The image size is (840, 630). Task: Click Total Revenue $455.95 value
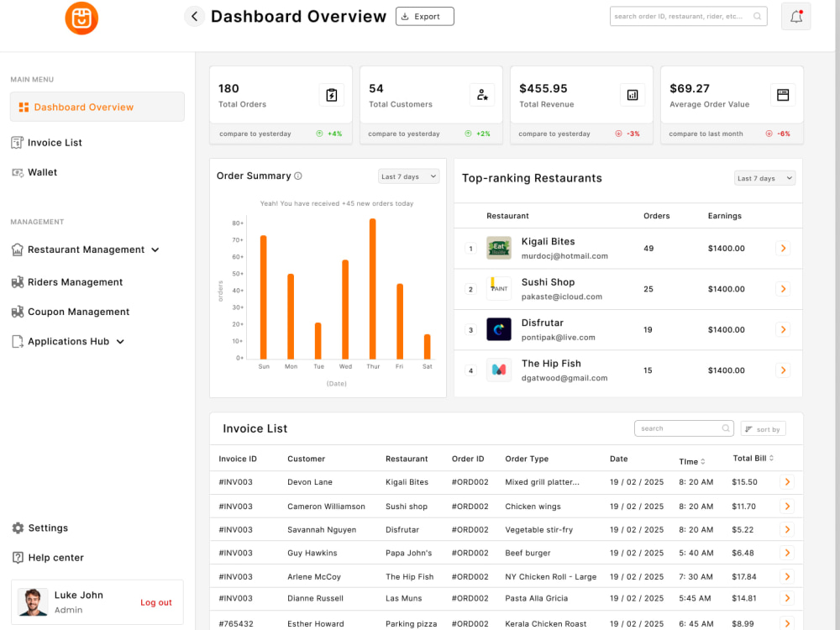[x=543, y=89]
